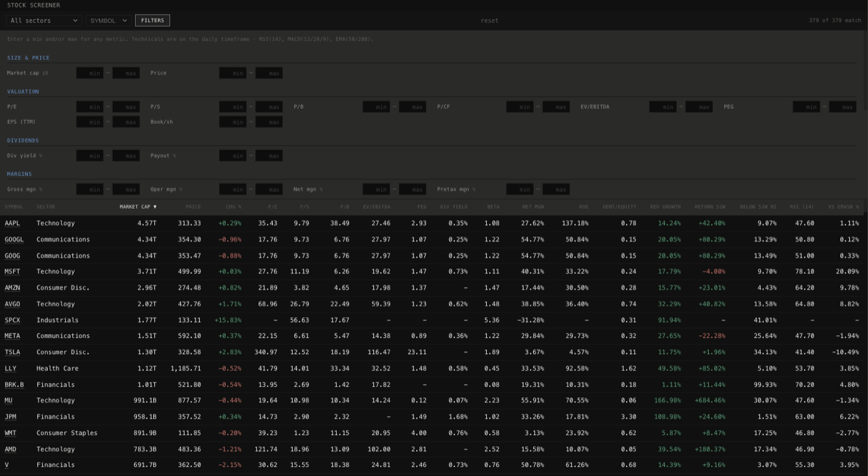Sort by CHG % column header
868x476 pixels.
(x=234, y=207)
